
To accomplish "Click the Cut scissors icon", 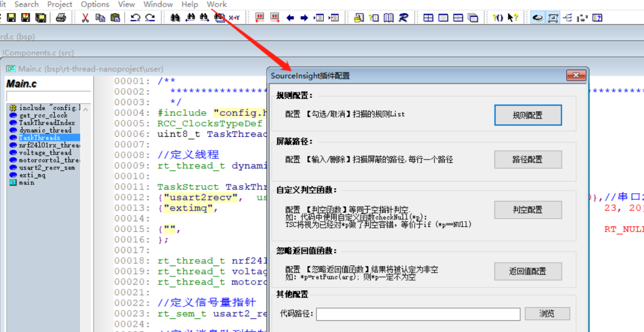I will [85, 17].
